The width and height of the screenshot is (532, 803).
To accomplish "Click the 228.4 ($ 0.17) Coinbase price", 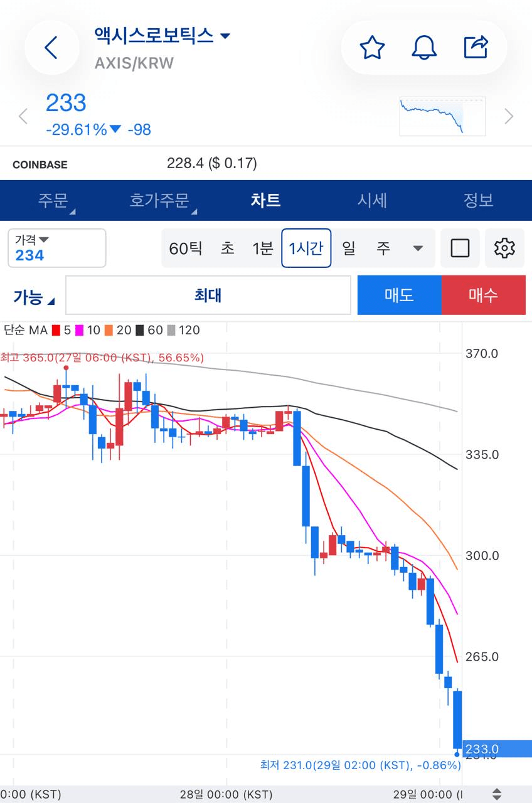I will click(212, 164).
